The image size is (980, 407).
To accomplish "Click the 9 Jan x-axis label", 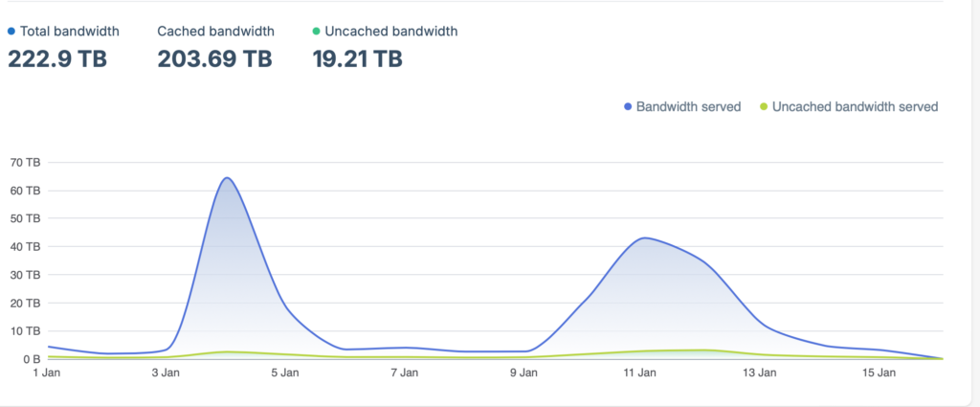I will coord(522,372).
